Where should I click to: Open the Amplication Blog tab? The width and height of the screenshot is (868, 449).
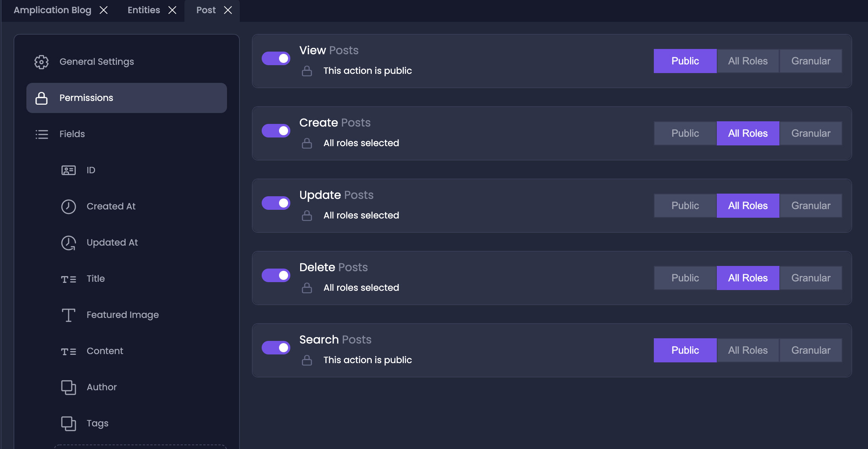coord(52,10)
